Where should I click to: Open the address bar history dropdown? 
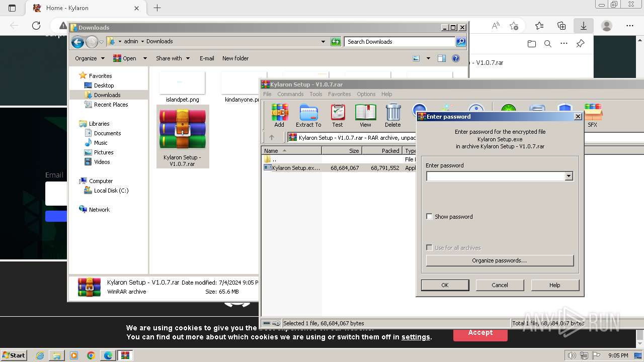[x=323, y=42]
